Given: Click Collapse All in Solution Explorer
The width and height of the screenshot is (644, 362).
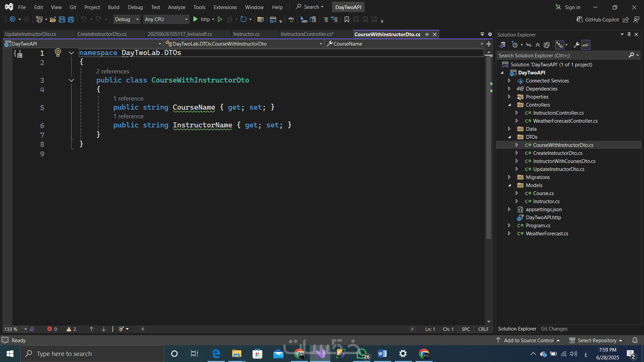Looking at the screenshot, I should click(x=538, y=45).
